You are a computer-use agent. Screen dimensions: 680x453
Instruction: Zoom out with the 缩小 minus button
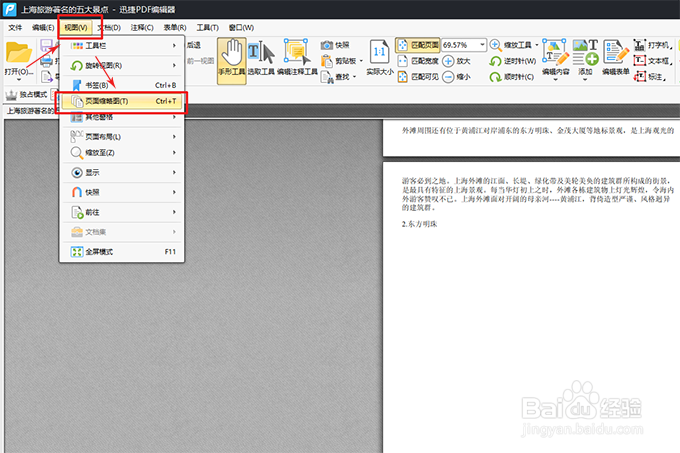tap(456, 77)
